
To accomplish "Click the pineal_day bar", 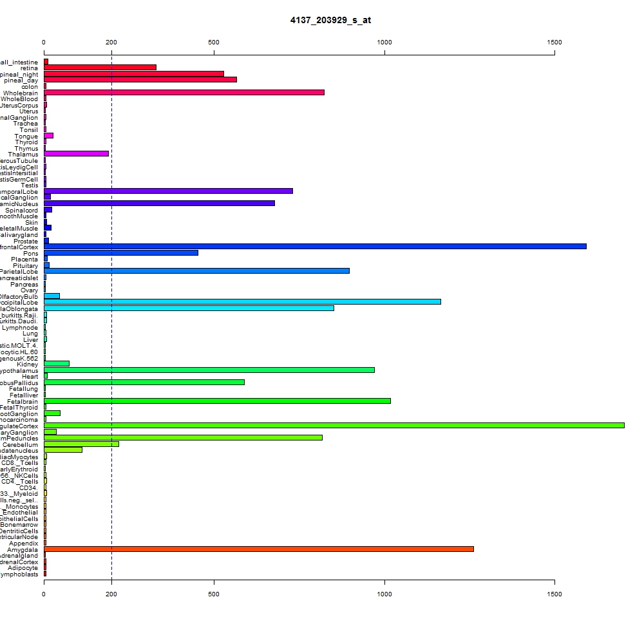I will click(140, 80).
